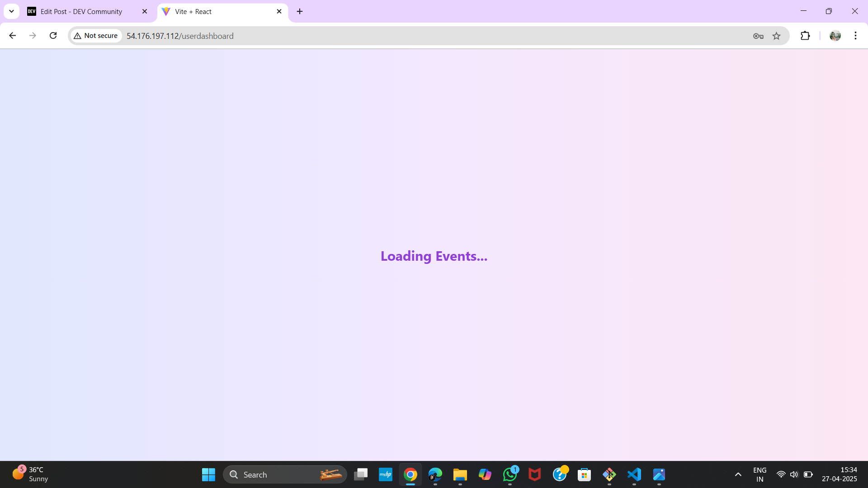Open the saved passwords key icon
868x488 pixels.
(758, 36)
